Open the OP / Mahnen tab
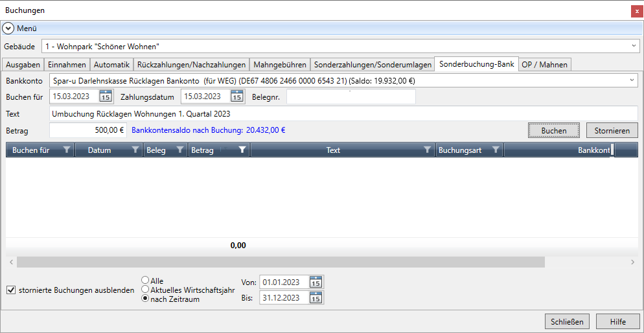The width and height of the screenshot is (644, 333). point(544,64)
